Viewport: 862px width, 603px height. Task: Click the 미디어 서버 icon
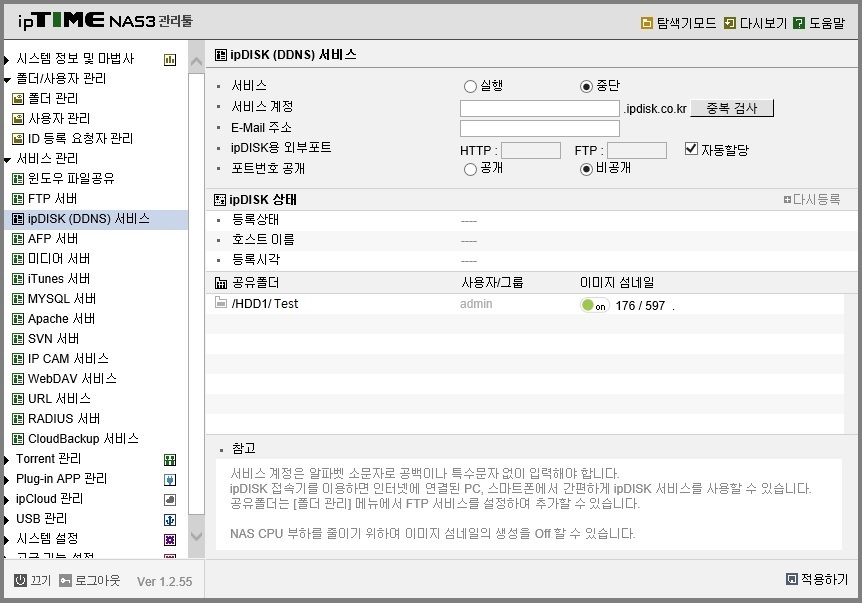pos(18,259)
